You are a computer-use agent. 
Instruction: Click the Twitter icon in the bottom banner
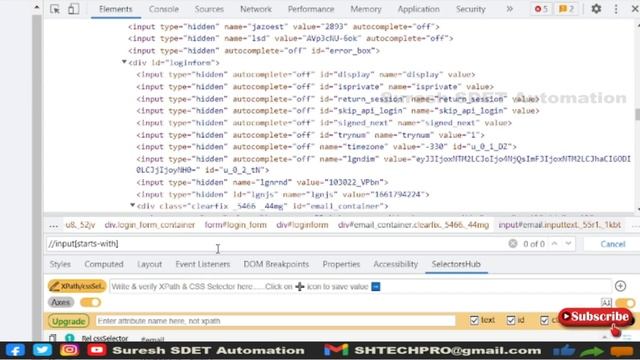[42, 350]
